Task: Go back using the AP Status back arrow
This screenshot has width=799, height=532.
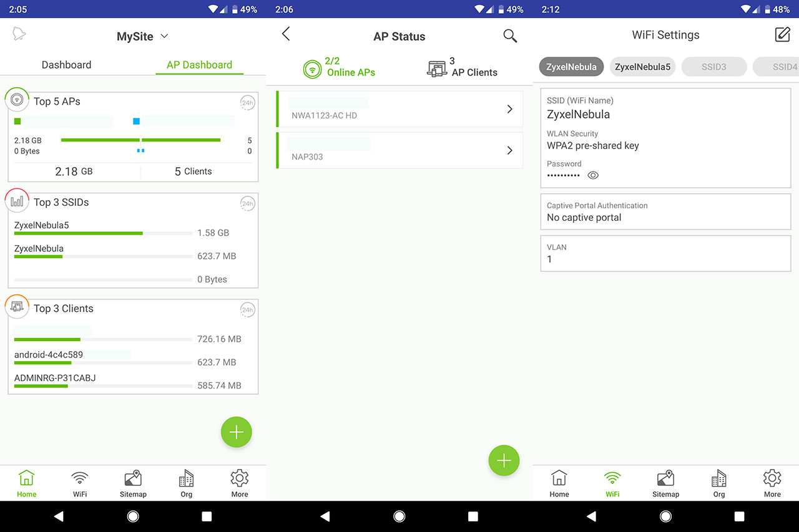Action: click(x=286, y=34)
